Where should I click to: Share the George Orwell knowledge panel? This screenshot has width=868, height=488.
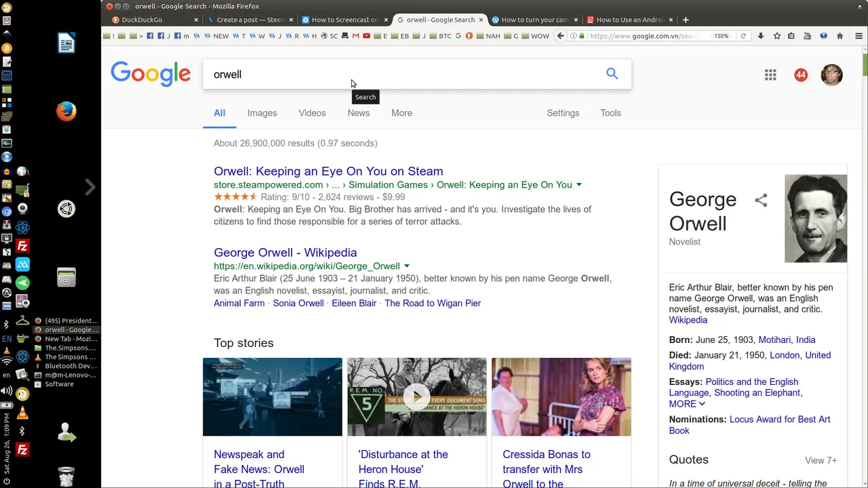[x=761, y=200]
